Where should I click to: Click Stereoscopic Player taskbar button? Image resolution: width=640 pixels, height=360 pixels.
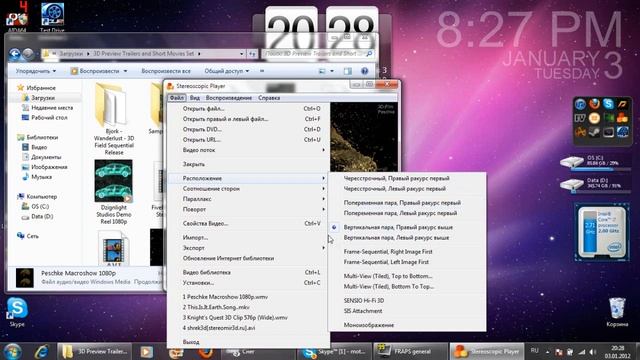pos(487,351)
